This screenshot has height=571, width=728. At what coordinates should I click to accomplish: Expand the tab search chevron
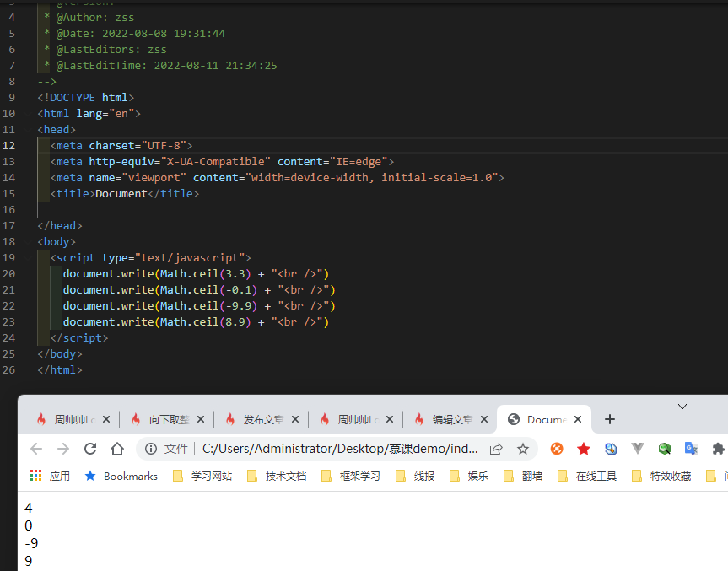(x=682, y=407)
